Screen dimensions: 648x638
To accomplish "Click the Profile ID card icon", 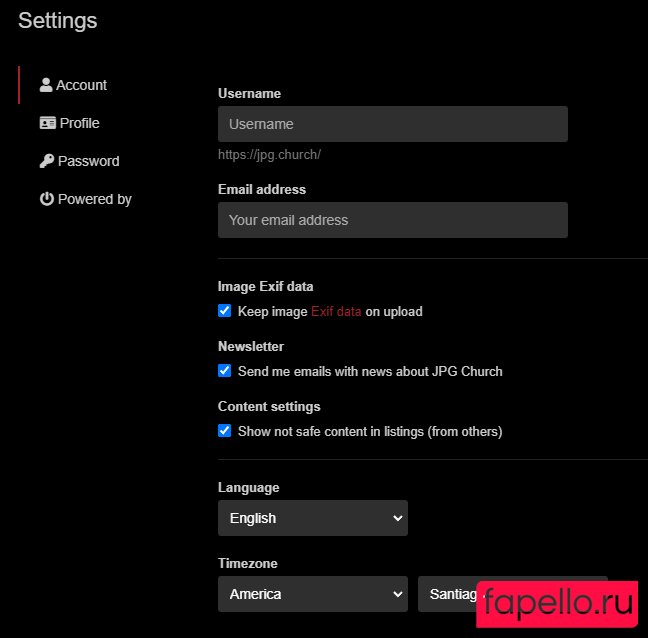I will (x=47, y=123).
